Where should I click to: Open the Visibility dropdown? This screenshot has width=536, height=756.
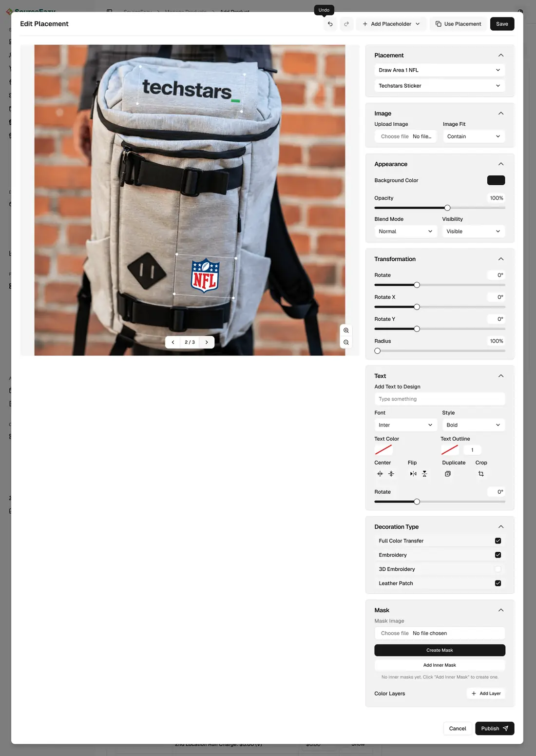[474, 232]
